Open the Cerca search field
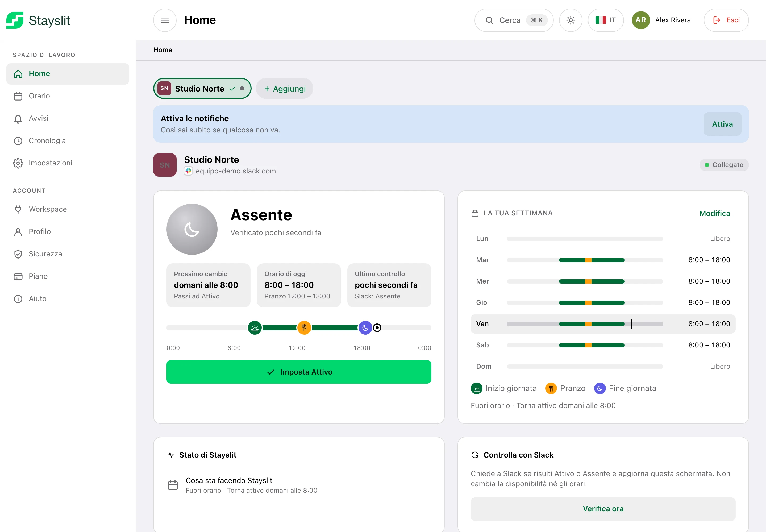766x532 pixels. (x=514, y=20)
